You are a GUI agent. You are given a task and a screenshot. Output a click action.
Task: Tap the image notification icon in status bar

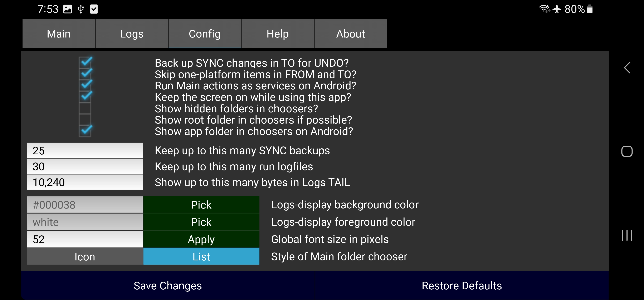pos(68,9)
